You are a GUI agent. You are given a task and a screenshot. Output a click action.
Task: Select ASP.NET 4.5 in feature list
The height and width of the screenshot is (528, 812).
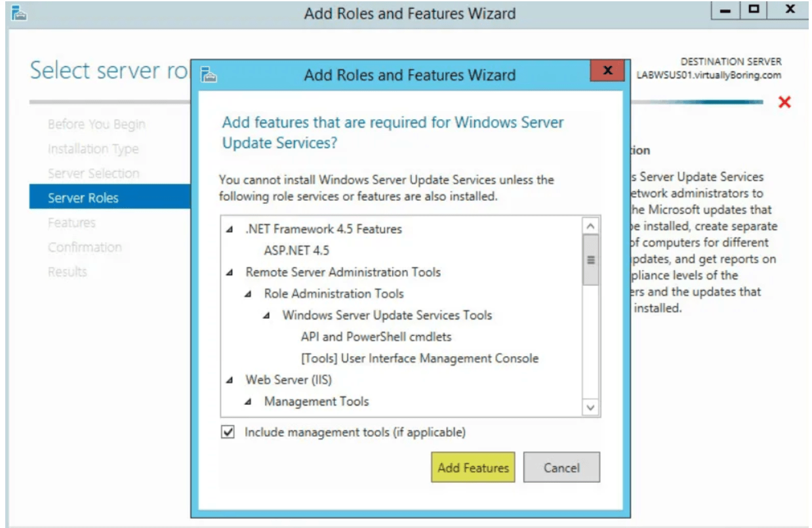pos(296,251)
